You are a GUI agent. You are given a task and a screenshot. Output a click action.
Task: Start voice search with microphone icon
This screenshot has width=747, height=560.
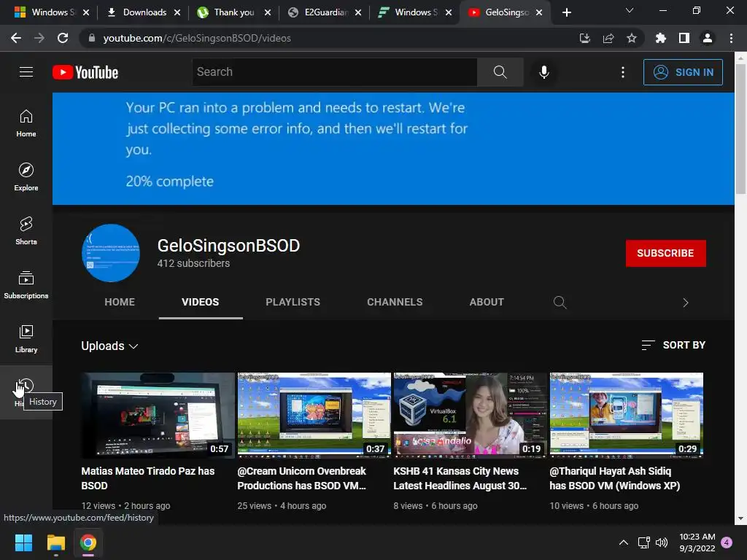(543, 72)
